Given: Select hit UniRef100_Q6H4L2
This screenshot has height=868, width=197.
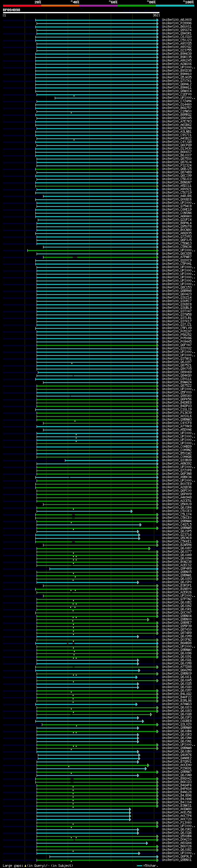Looking at the screenshot, I should (x=177, y=84).
